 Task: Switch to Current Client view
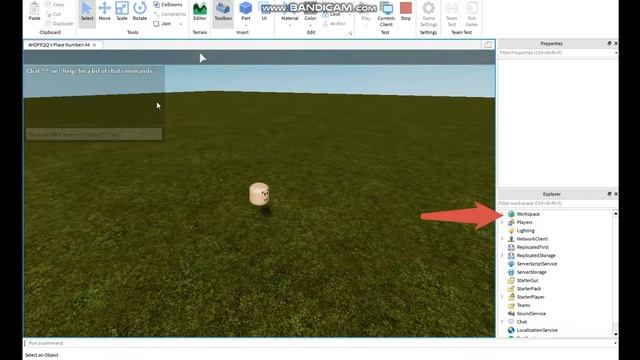[x=386, y=13]
